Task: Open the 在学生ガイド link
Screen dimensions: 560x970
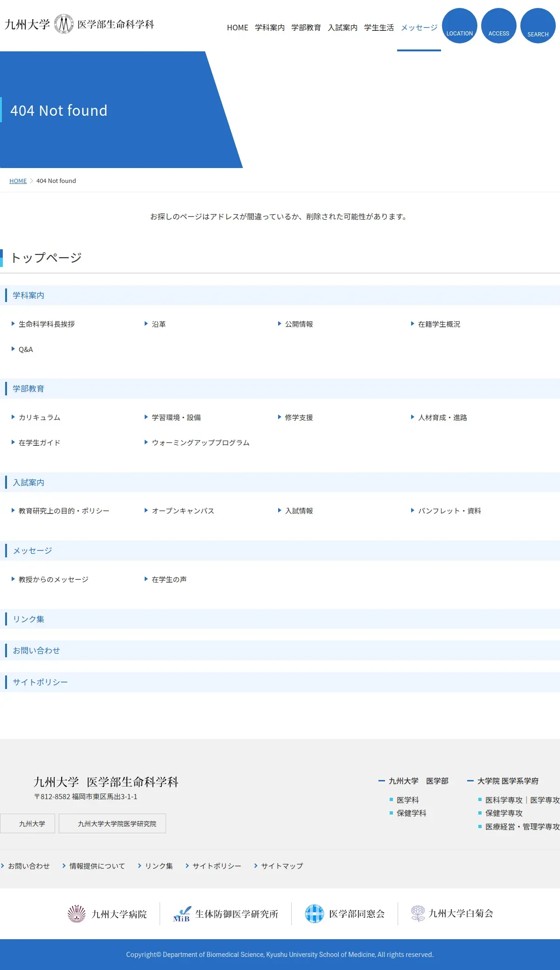Action: click(40, 443)
